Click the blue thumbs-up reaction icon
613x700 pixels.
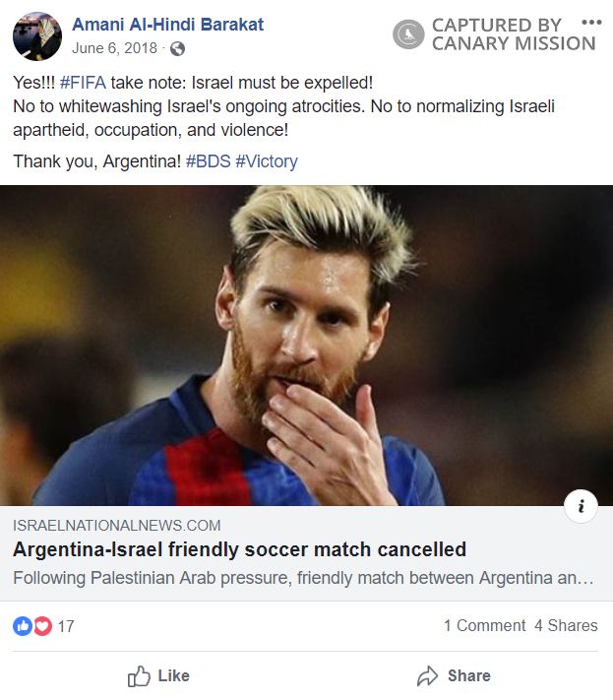coord(23,625)
